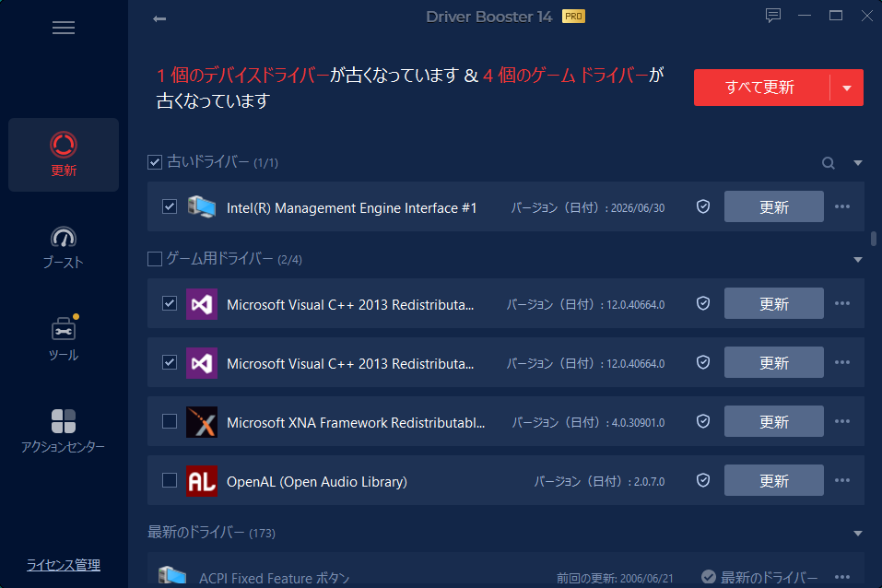Open more options for Intel Management Engine
Image resolution: width=882 pixels, height=588 pixels.
[842, 206]
